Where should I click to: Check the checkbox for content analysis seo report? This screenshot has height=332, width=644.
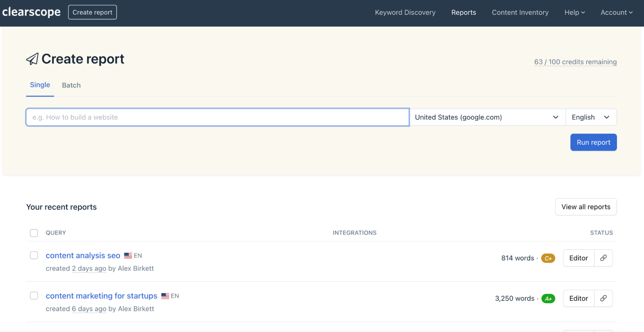34,255
